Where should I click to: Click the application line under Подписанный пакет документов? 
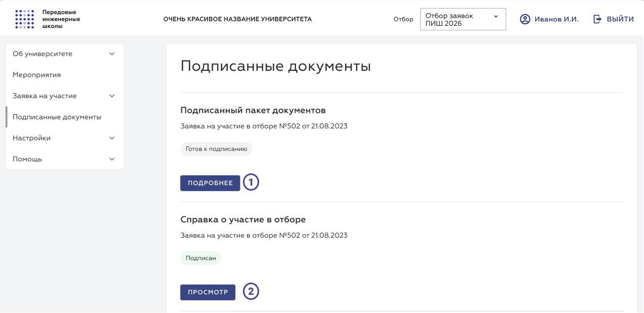264,126
